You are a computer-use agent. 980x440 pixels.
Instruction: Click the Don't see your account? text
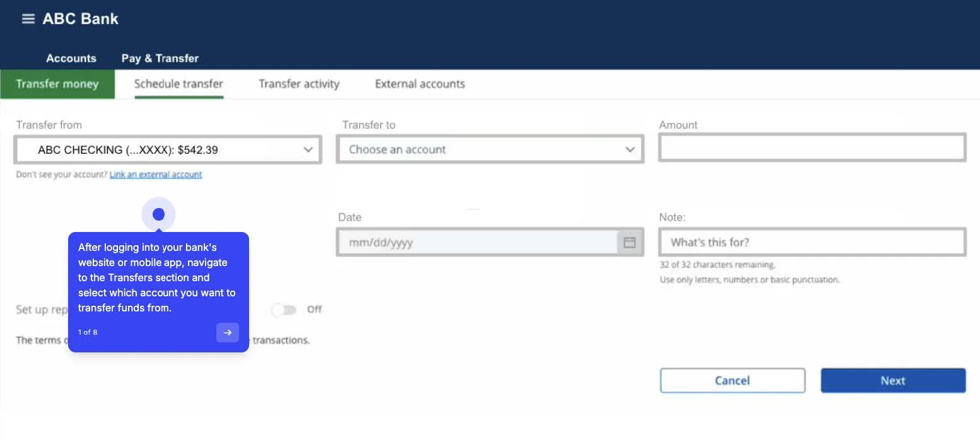[62, 175]
